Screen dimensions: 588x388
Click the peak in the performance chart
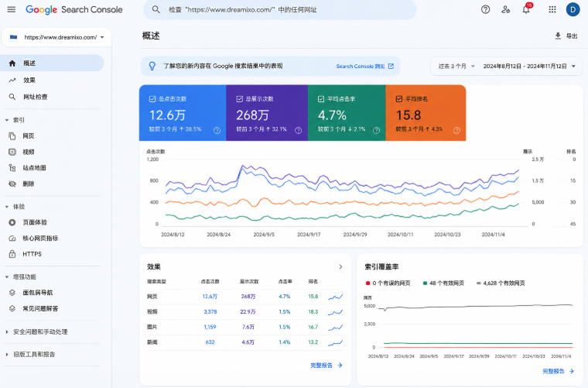point(243,166)
